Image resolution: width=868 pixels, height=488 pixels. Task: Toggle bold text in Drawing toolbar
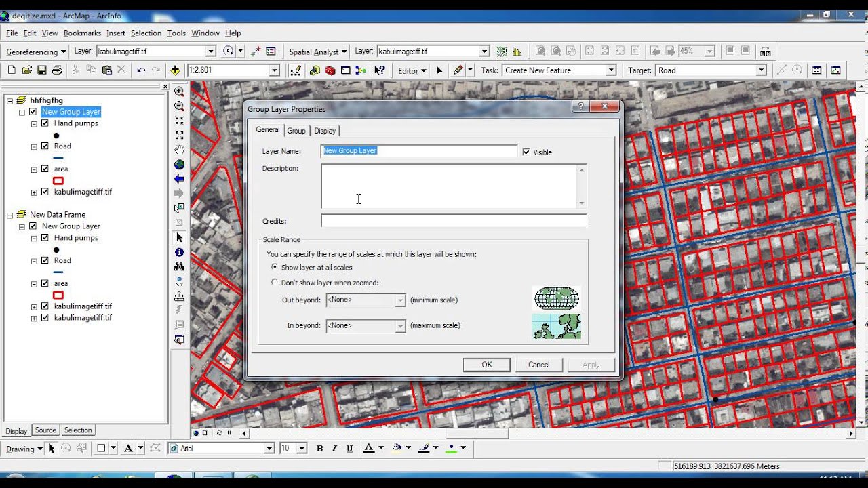[x=319, y=448]
